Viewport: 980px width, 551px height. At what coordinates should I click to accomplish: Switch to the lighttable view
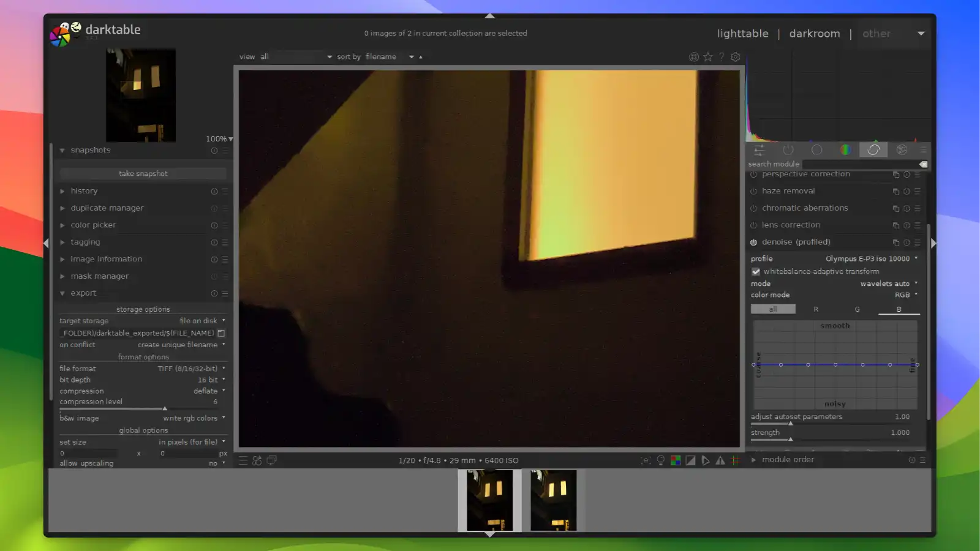pyautogui.click(x=742, y=34)
